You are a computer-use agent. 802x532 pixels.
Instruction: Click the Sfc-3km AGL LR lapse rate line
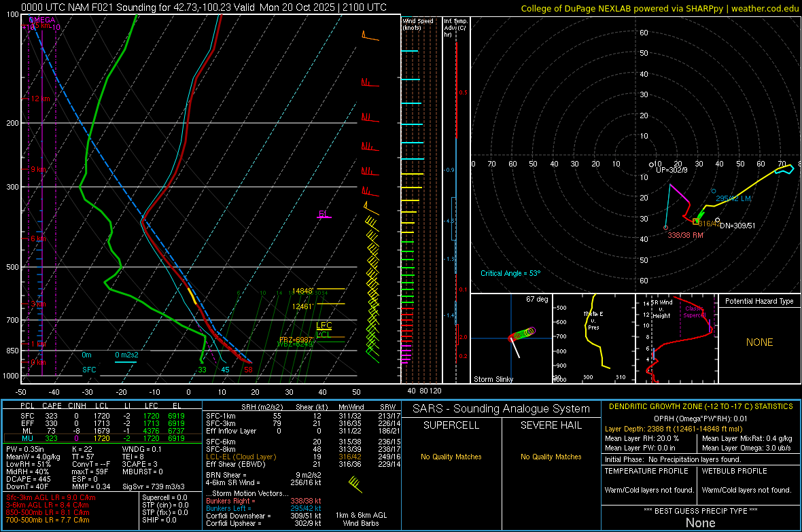point(51,497)
